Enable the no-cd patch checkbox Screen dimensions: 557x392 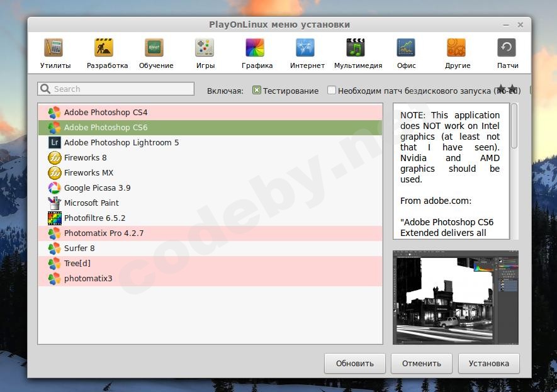(331, 90)
